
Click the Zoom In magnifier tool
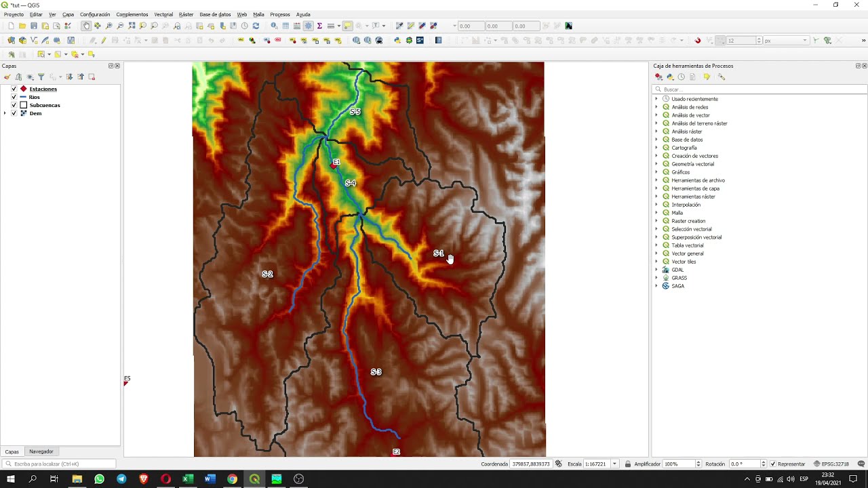click(109, 26)
